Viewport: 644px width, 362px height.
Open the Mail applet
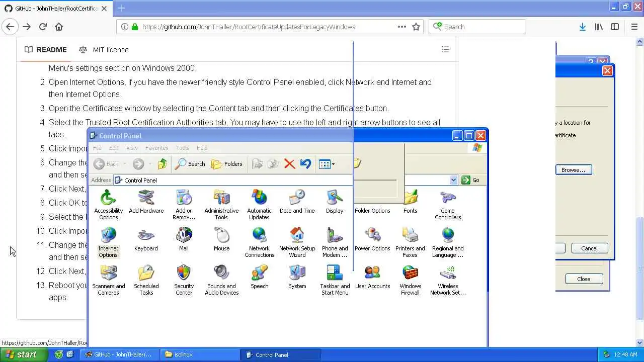click(184, 239)
